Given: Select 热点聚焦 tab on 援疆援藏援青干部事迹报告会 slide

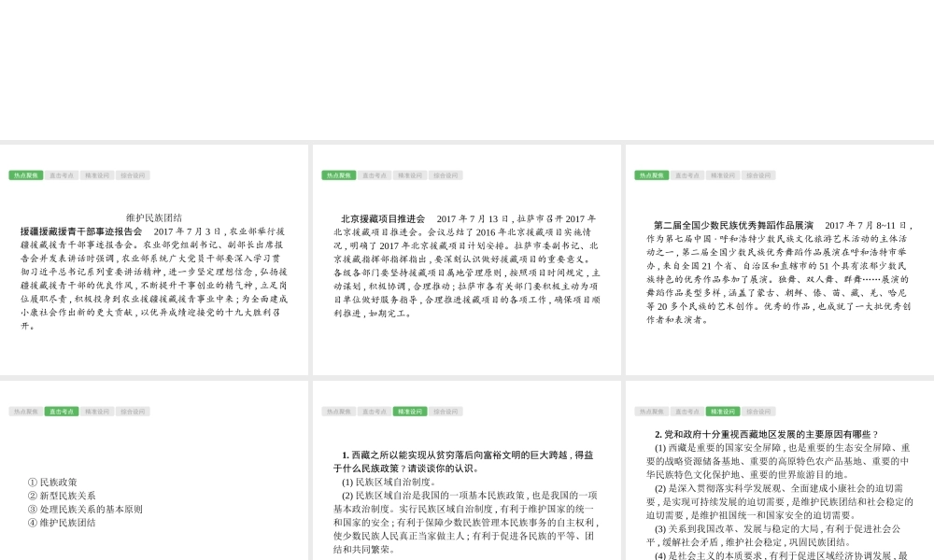Looking at the screenshot, I should [x=25, y=175].
